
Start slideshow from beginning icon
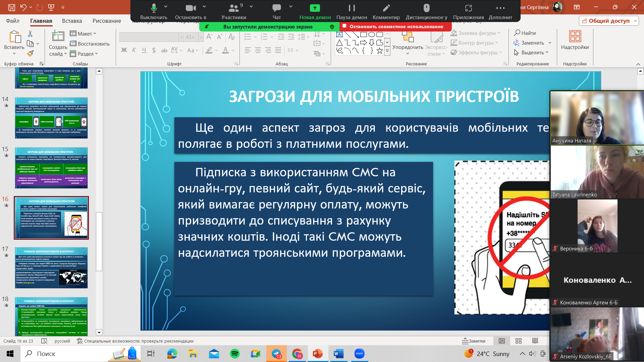point(51,7)
